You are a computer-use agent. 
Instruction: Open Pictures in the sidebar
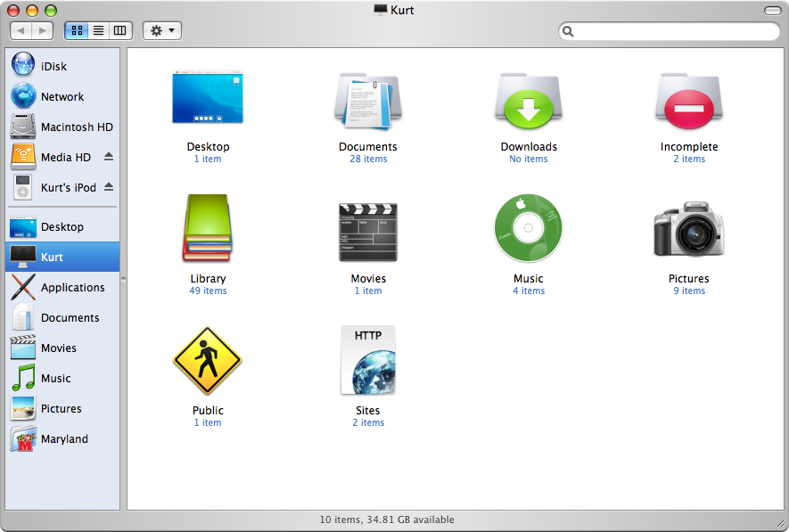point(62,408)
